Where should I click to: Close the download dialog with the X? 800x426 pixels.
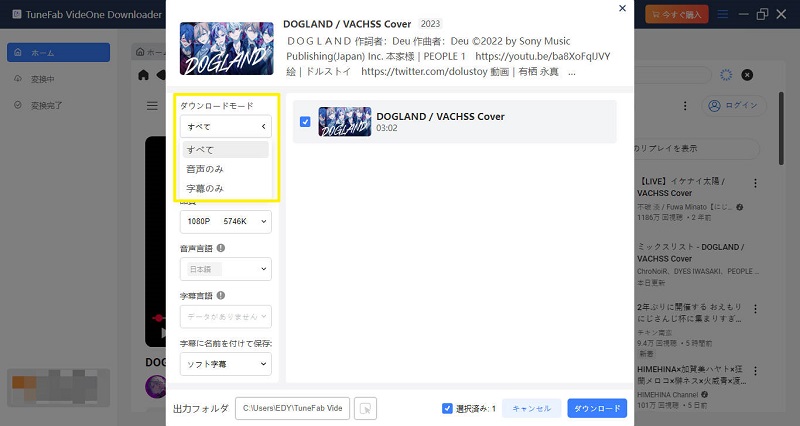pos(622,8)
